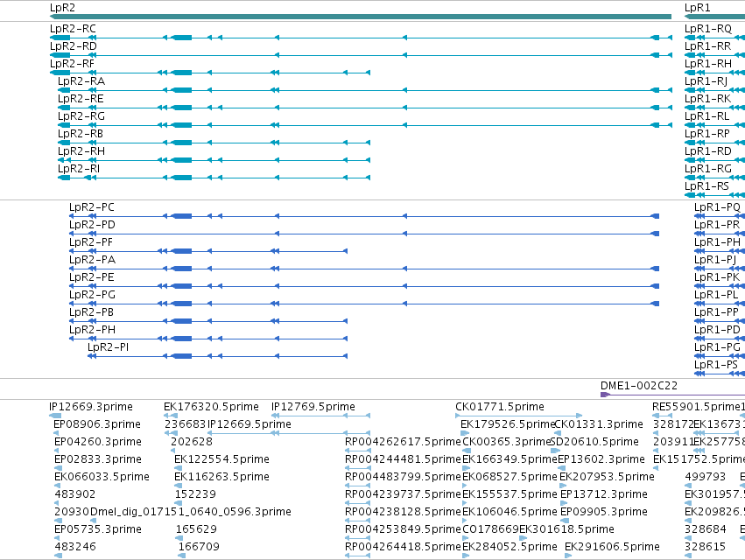Click the LpR2-RE transcript label
The height and width of the screenshot is (560, 745).
pos(81,99)
